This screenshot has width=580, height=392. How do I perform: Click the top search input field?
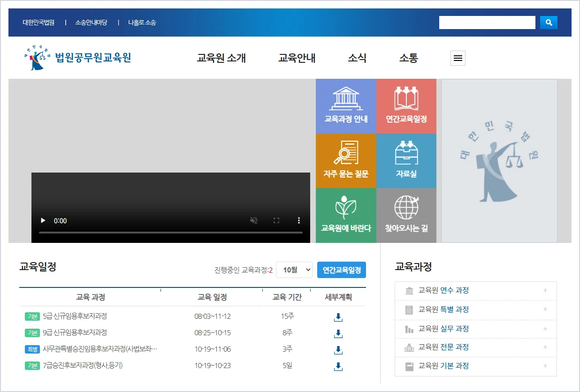(487, 23)
